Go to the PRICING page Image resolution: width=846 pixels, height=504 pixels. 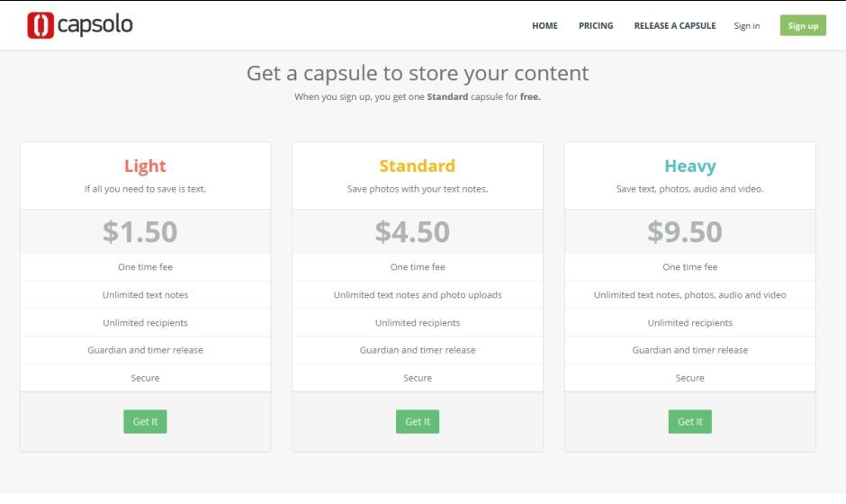tap(596, 26)
